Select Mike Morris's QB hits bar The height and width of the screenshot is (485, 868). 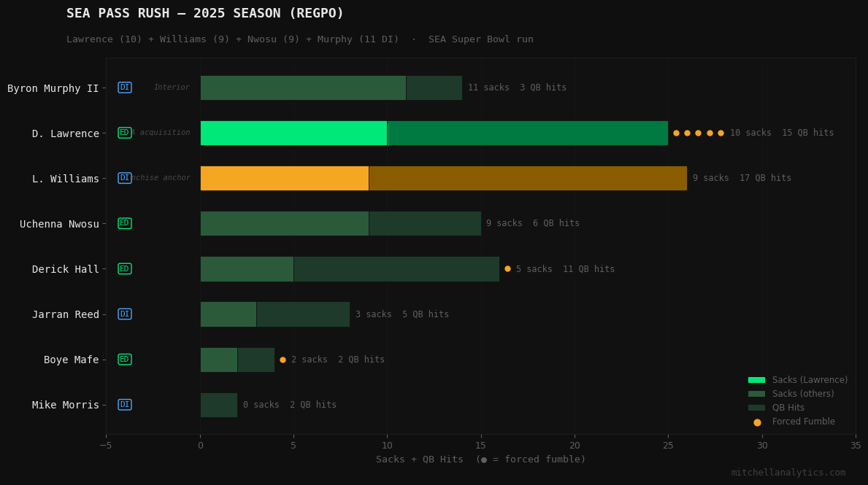pyautogui.click(x=219, y=405)
